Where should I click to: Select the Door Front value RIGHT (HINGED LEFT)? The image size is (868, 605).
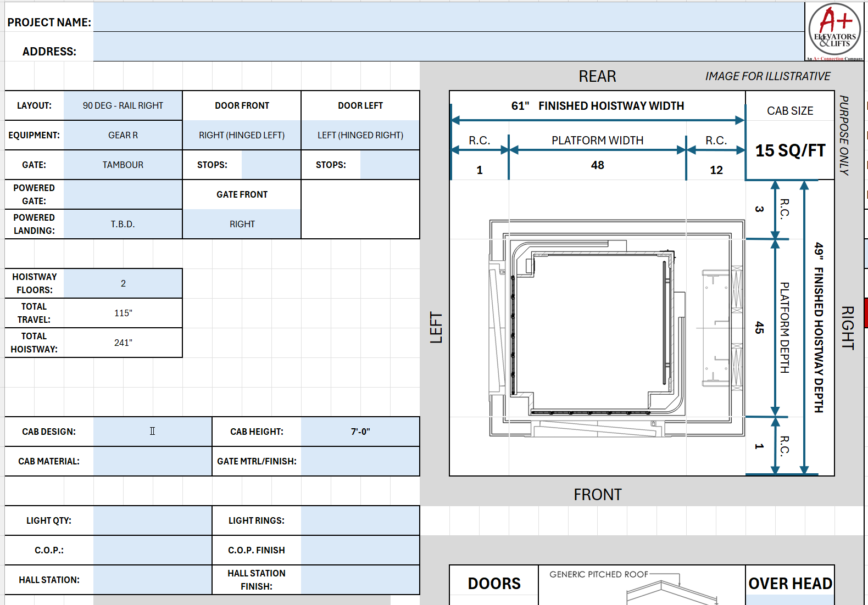[242, 135]
